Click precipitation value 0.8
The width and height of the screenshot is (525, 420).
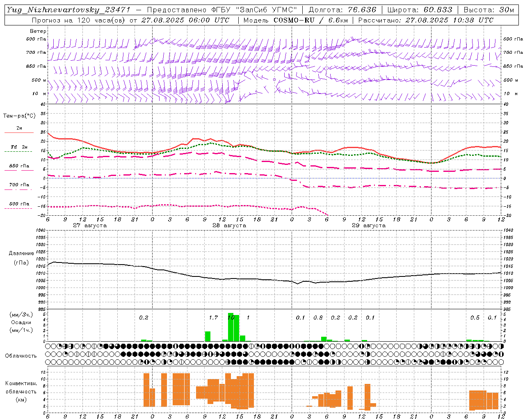(318, 318)
